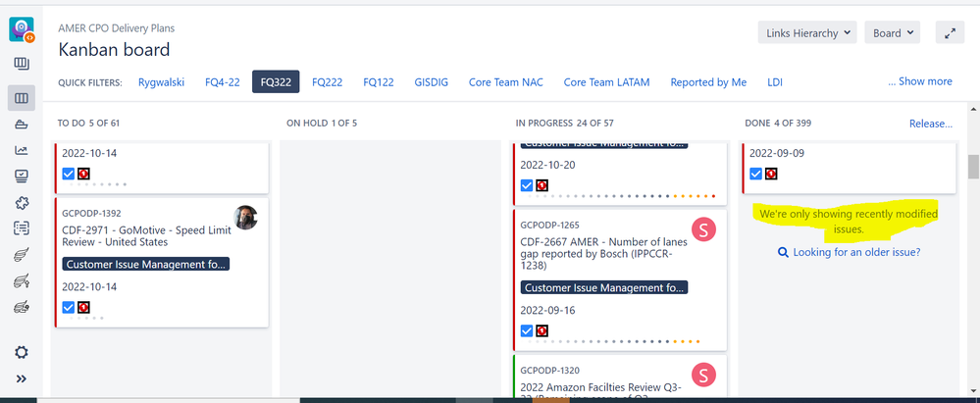The height and width of the screenshot is (403, 980).
Task: Open the project avatar icon in sidebar
Action: pos(22,29)
